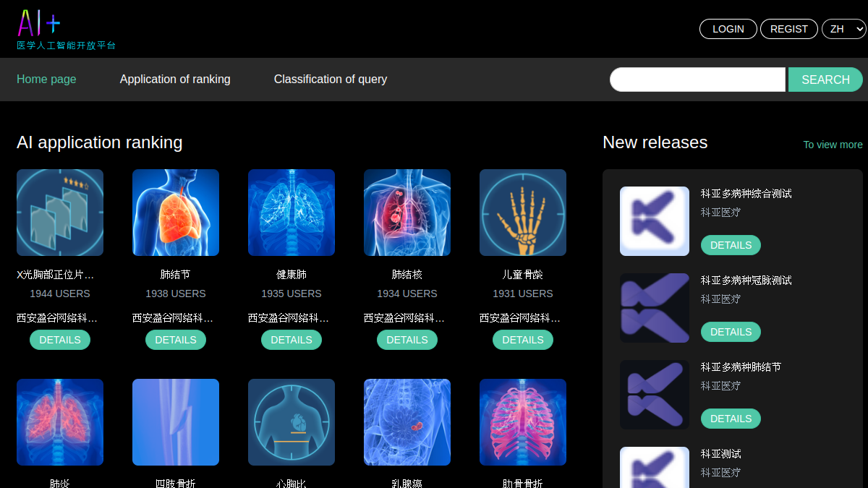Image resolution: width=868 pixels, height=488 pixels.
Task: Select the 儿童骨龄 hand skeleton icon
Action: (523, 213)
